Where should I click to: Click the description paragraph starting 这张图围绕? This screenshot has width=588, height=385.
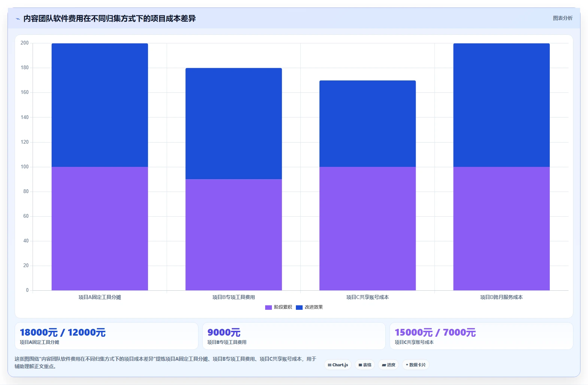coord(166,363)
